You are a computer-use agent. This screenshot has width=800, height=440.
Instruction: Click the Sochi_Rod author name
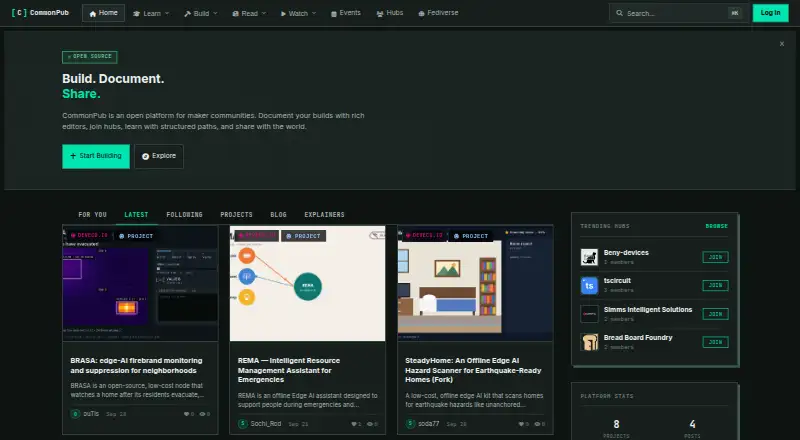(x=266, y=424)
